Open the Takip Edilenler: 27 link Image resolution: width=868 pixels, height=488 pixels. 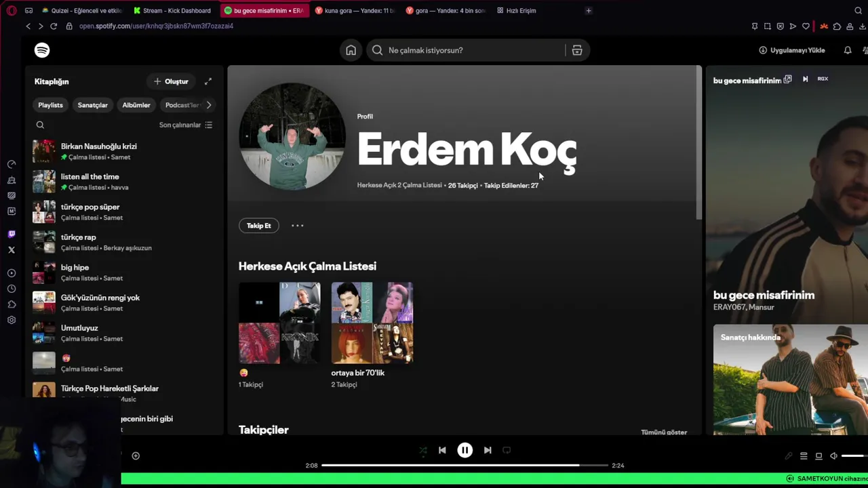coord(511,185)
